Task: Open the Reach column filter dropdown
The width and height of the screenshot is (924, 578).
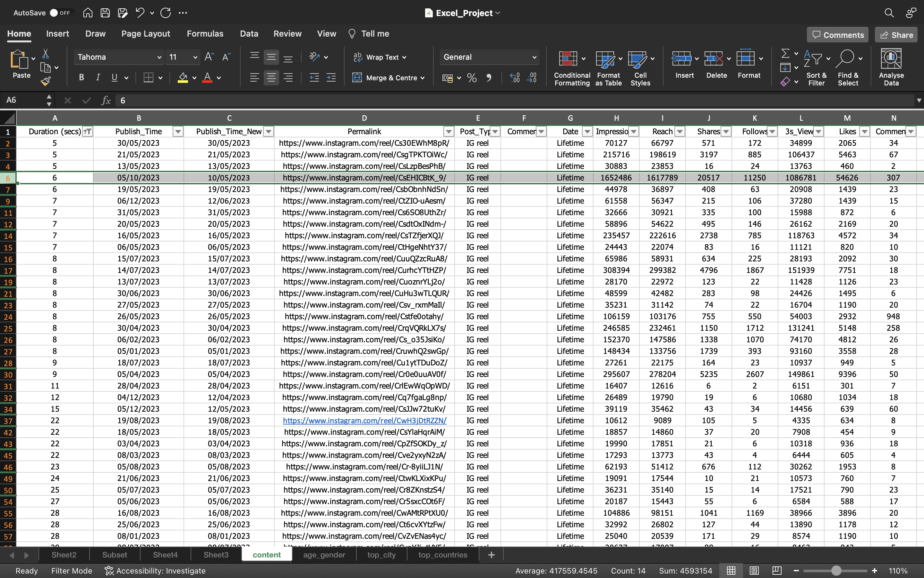Action: pyautogui.click(x=680, y=132)
